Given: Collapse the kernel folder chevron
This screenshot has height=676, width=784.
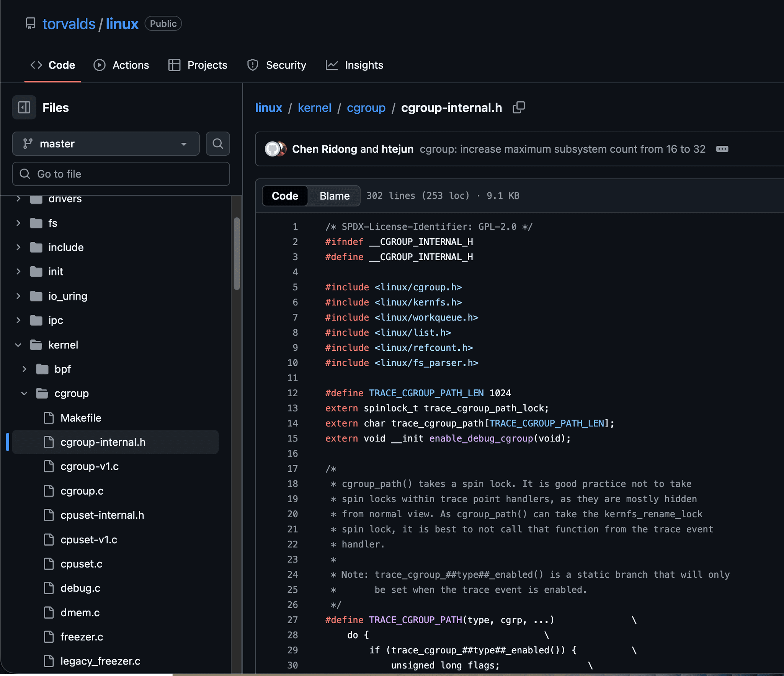Looking at the screenshot, I should (x=18, y=345).
